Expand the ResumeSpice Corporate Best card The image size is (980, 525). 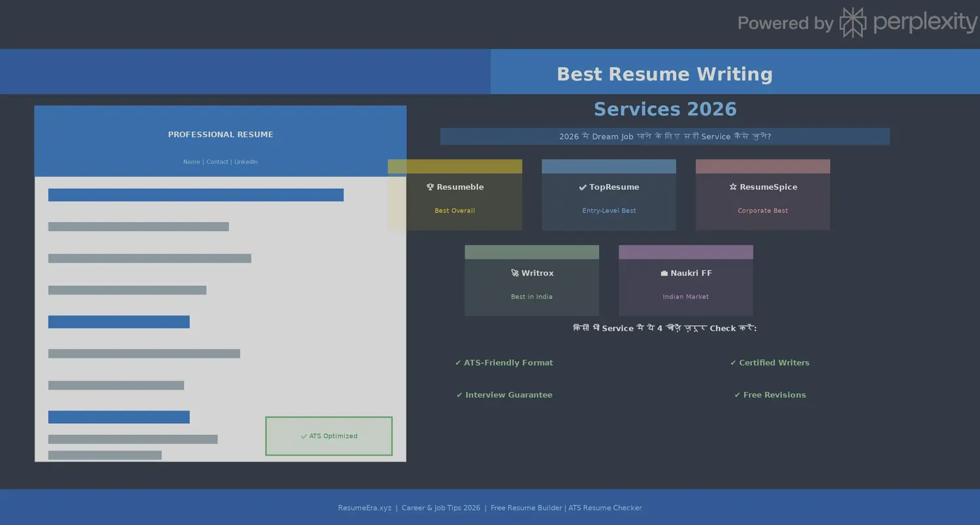pos(762,194)
